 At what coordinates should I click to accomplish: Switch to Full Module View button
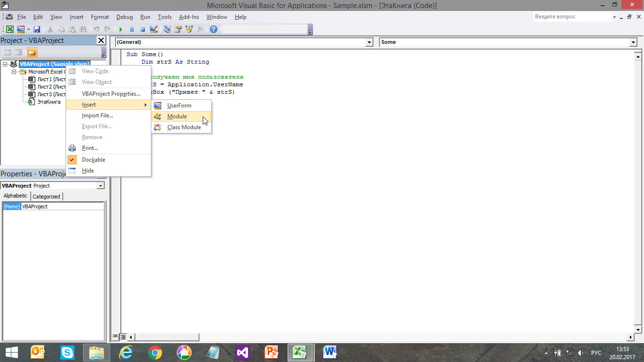tap(123, 337)
